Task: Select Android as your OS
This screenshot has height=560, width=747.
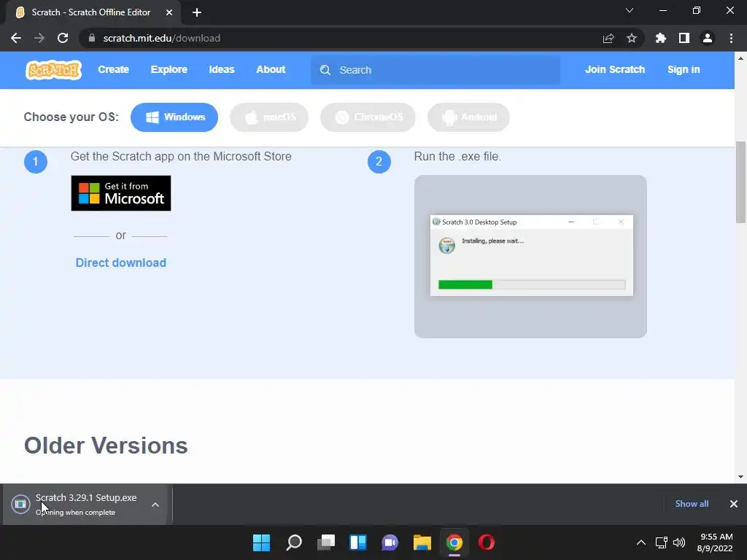Action: 468,117
